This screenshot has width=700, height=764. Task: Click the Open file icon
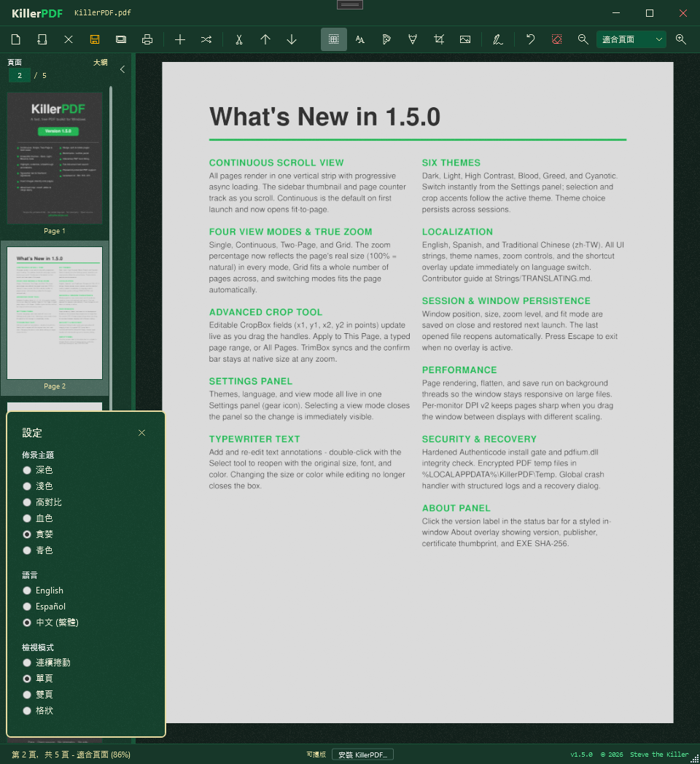[42, 39]
